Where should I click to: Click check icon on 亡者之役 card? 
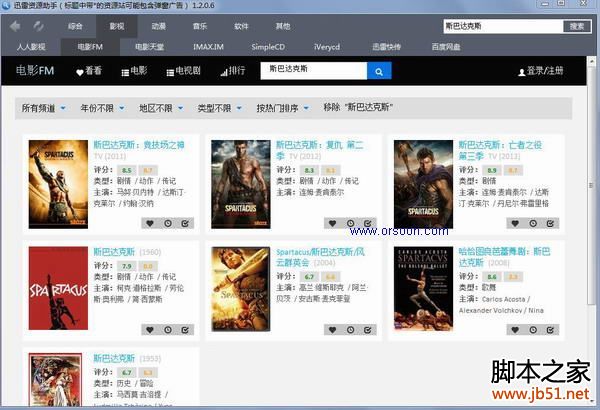tap(550, 223)
